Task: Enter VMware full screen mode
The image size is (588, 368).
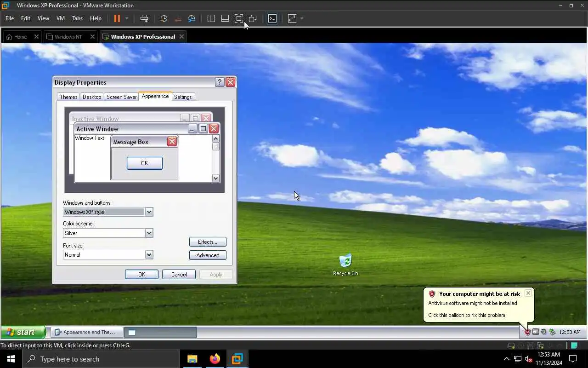Action: click(239, 18)
